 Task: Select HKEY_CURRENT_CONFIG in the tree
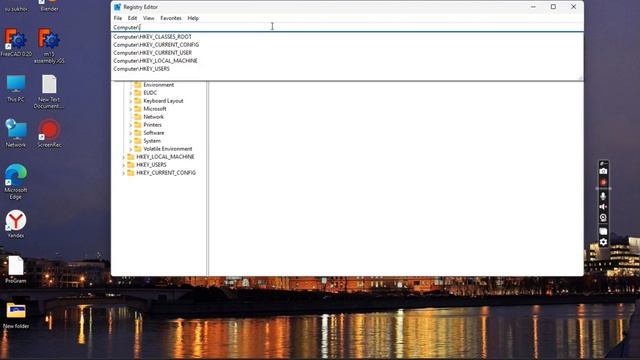pyautogui.click(x=166, y=173)
